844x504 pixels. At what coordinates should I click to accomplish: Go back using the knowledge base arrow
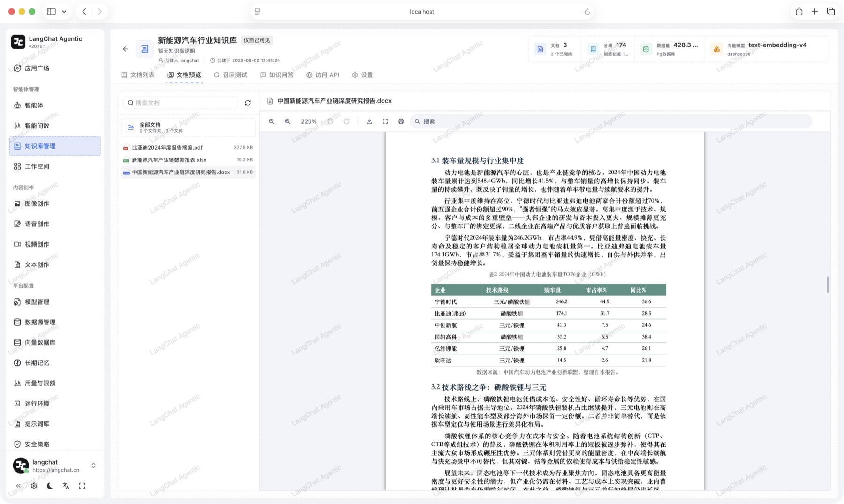[125, 49]
